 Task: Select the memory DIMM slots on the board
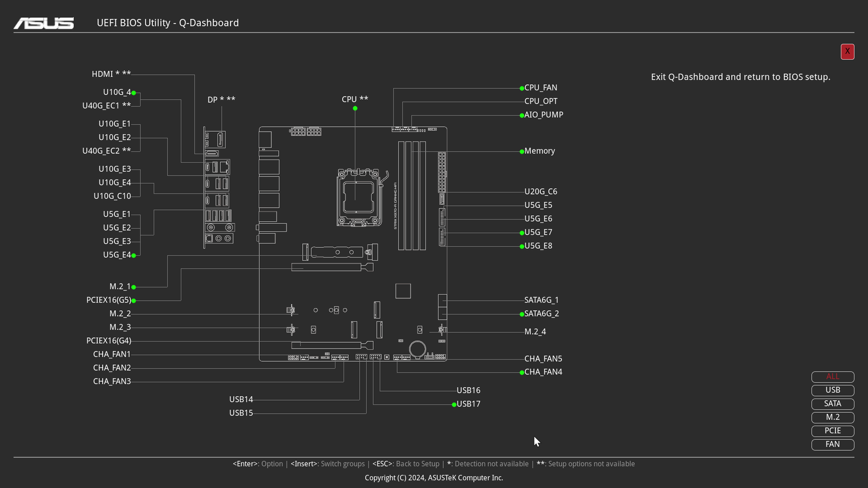412,196
